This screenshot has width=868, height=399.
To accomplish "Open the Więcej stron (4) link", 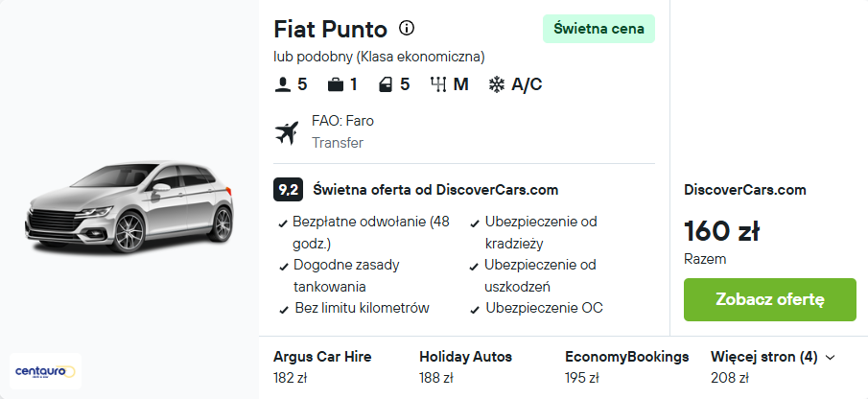I will click(763, 357).
